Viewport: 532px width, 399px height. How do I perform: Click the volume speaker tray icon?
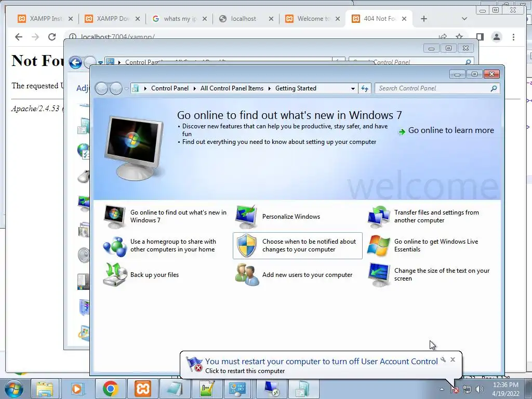pos(479,389)
